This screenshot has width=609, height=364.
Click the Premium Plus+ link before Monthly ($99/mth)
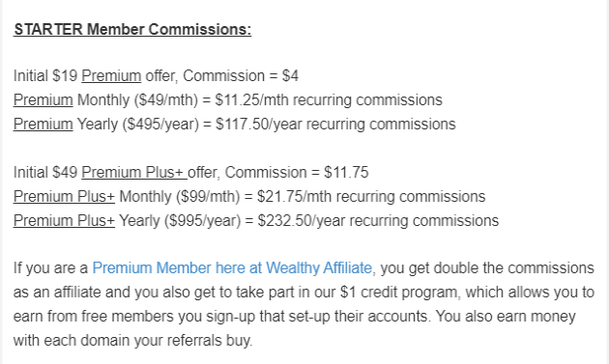pyautogui.click(x=64, y=196)
